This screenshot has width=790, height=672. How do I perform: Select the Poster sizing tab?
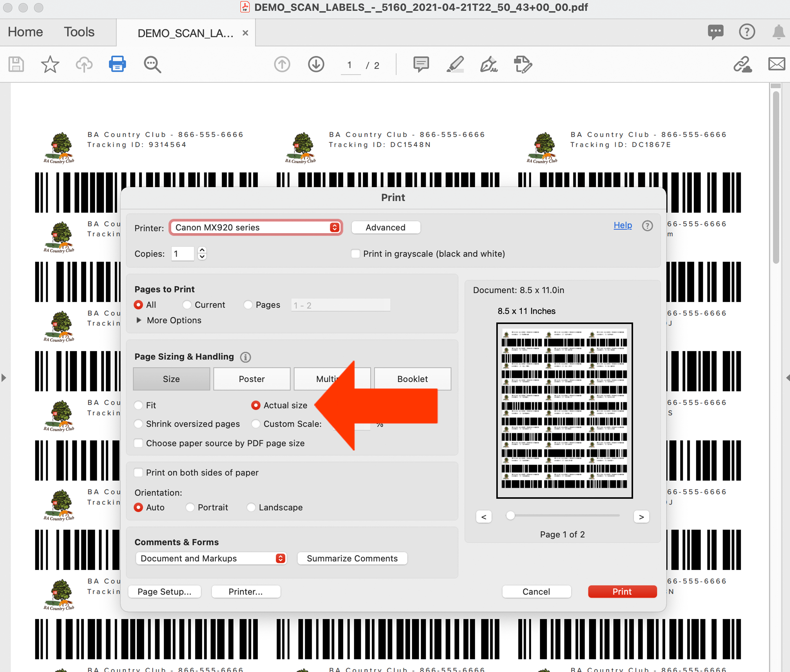pyautogui.click(x=252, y=379)
